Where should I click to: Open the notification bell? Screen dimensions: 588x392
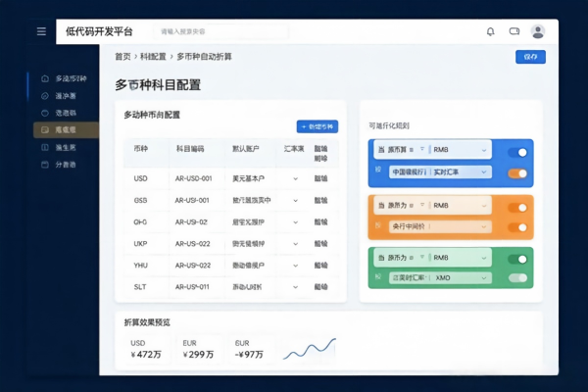point(491,31)
